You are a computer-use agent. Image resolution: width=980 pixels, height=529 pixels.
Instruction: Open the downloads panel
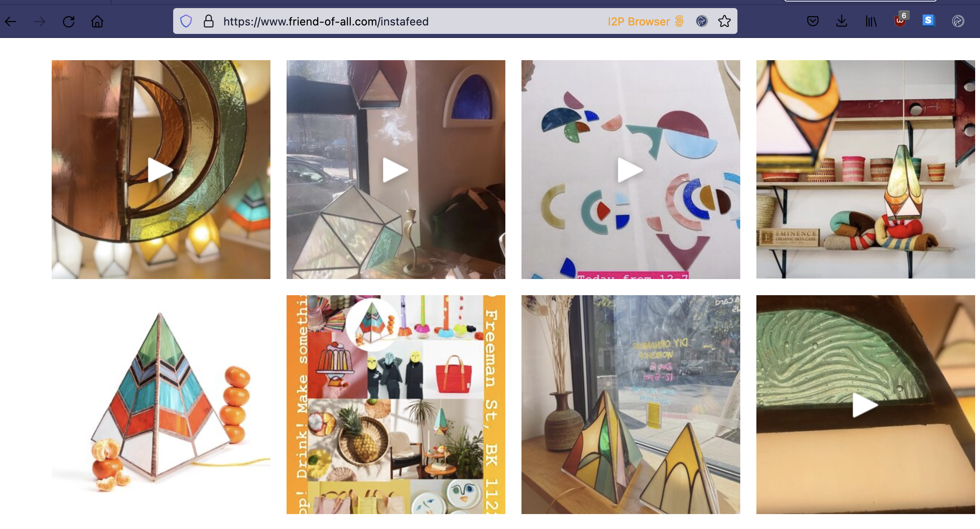point(842,21)
